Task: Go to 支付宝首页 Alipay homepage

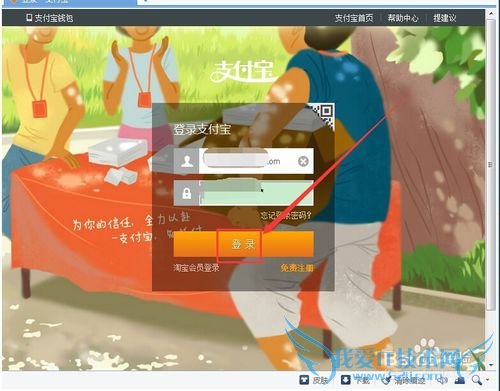Action: tap(354, 18)
